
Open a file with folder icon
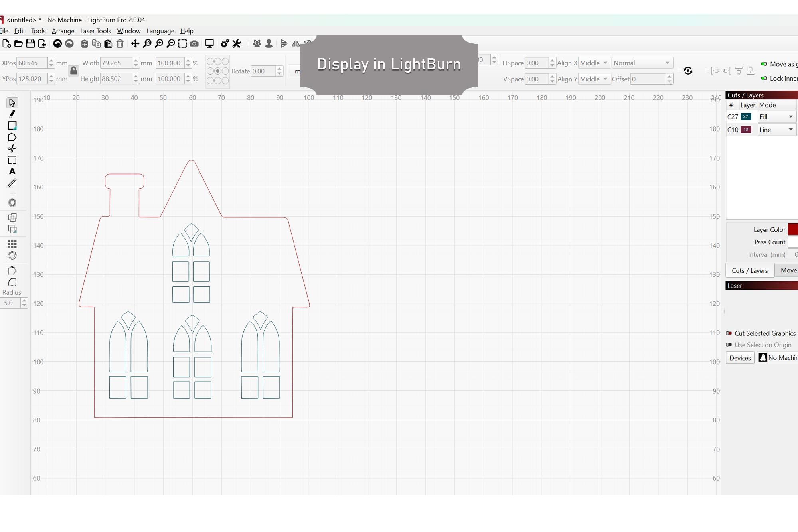(18, 44)
